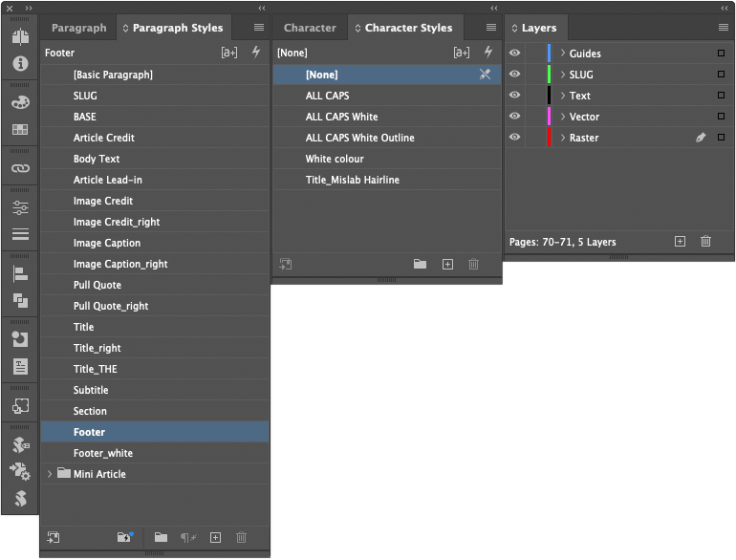Click selection square on Guides layer
The width and height of the screenshot is (736, 560).
pos(722,54)
